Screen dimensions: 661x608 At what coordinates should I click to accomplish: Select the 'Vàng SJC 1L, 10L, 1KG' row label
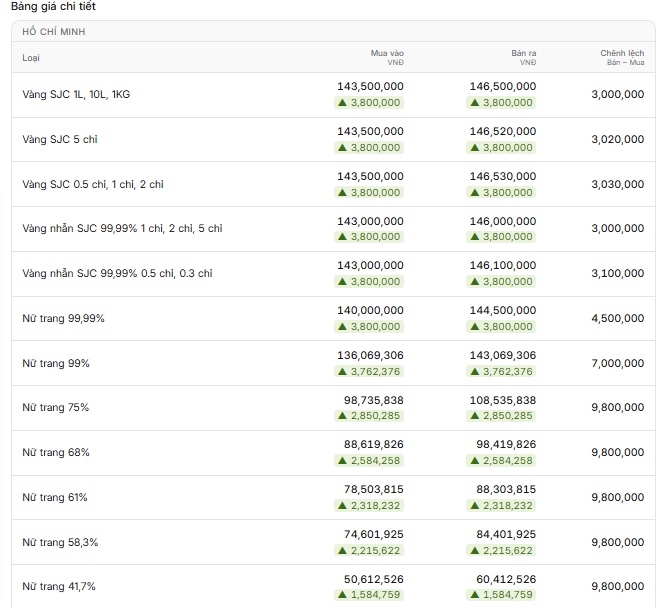[76, 94]
